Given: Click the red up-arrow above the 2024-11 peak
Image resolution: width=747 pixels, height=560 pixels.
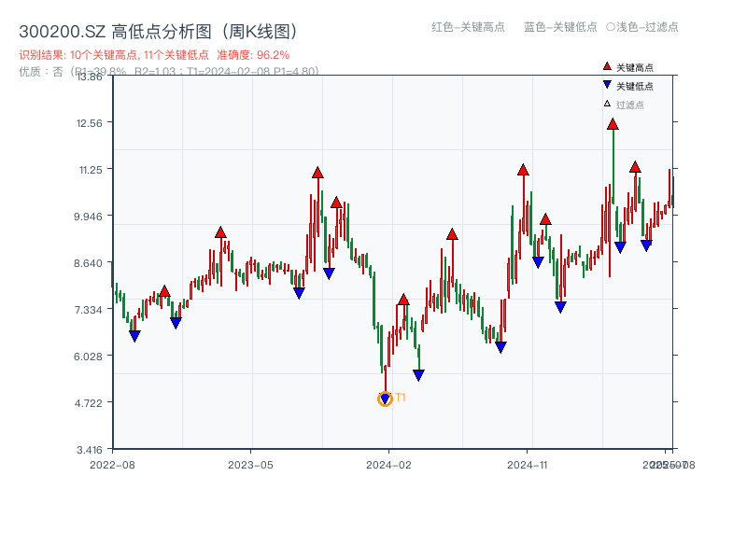Looking at the screenshot, I should (x=523, y=172).
